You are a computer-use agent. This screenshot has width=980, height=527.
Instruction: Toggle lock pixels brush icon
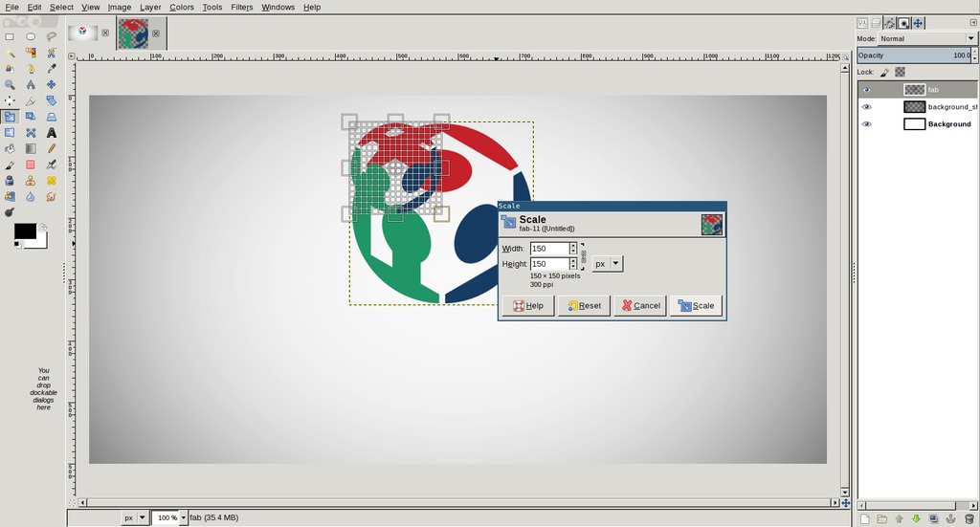pyautogui.click(x=884, y=73)
